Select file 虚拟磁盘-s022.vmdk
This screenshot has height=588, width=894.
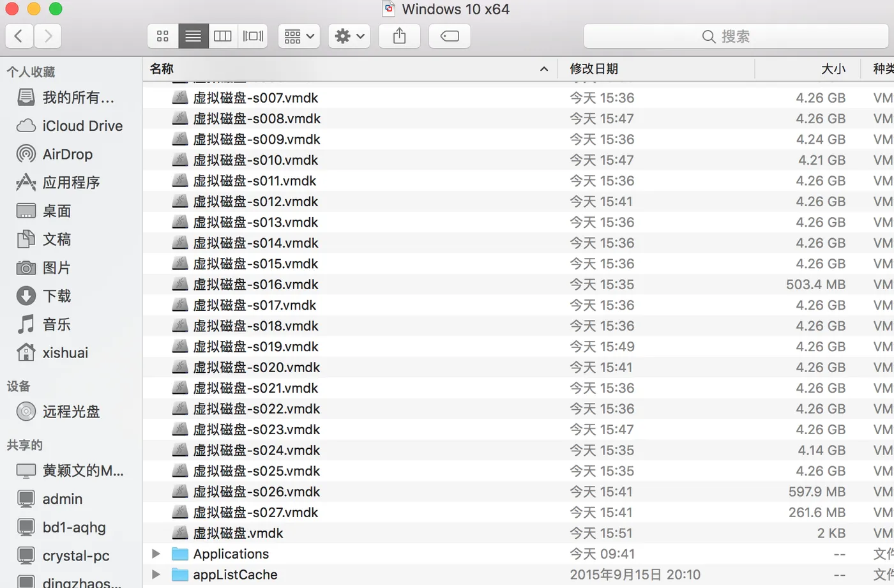pyautogui.click(x=518, y=409)
